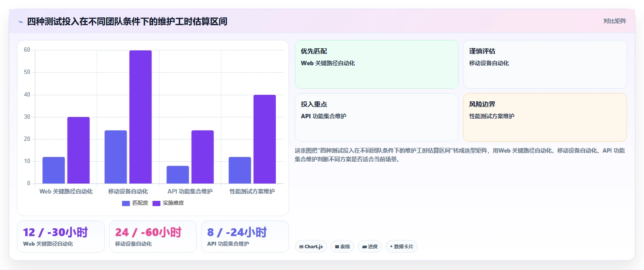This screenshot has width=644, height=270.
Task: Click the y-axis value 30
Action: tap(27, 117)
